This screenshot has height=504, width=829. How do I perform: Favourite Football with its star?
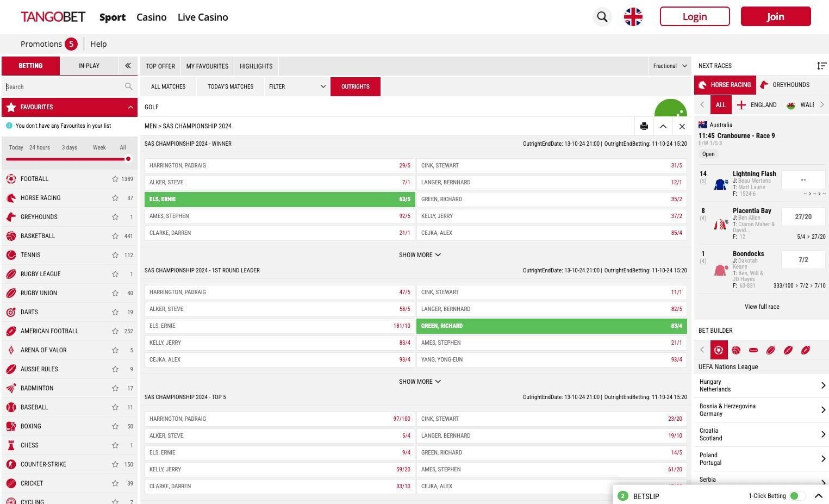(115, 179)
